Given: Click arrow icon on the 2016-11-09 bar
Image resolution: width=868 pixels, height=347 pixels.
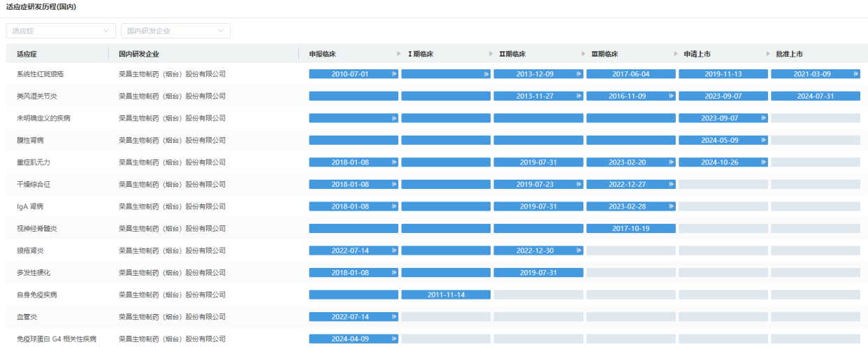Looking at the screenshot, I should (x=671, y=96).
